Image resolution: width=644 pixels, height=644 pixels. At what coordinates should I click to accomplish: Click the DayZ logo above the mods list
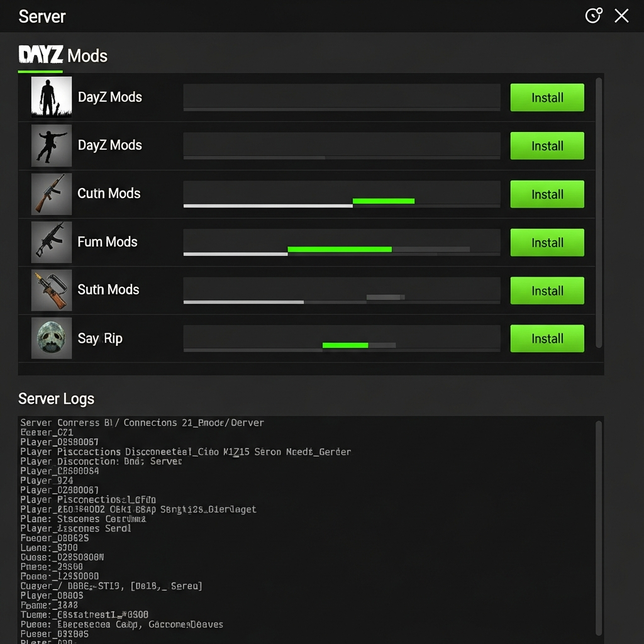pyautogui.click(x=40, y=55)
